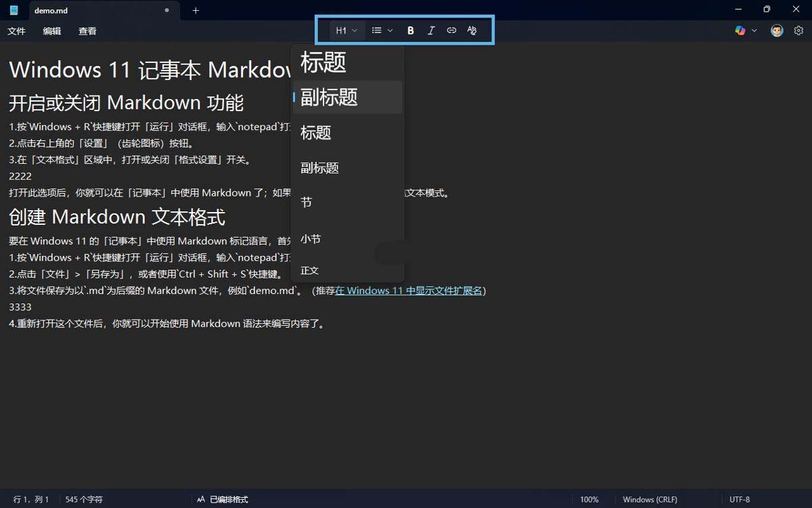
Task: Insert a hyperlink using the link icon
Action: click(451, 30)
